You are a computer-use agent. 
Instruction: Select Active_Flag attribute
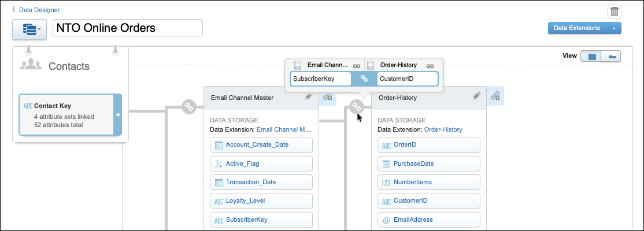coord(261,163)
